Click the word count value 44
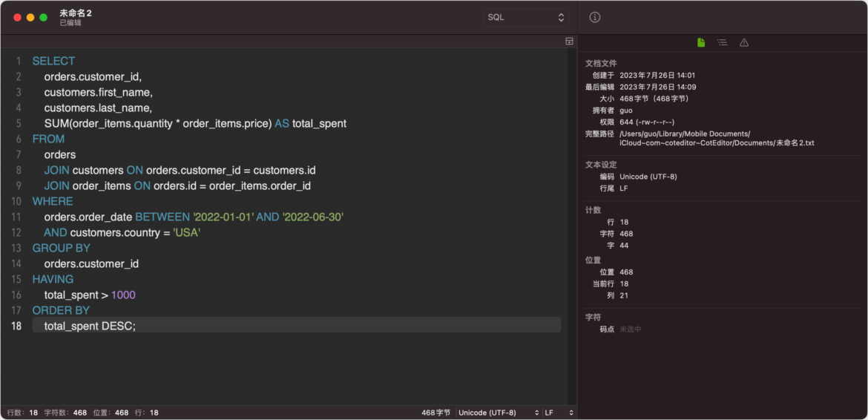The height and width of the screenshot is (420, 868). click(624, 246)
